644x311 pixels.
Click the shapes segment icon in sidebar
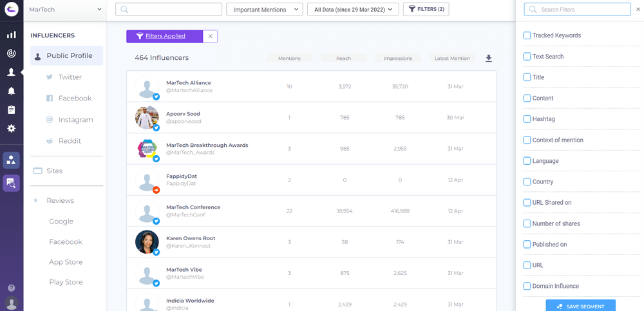[12, 160]
